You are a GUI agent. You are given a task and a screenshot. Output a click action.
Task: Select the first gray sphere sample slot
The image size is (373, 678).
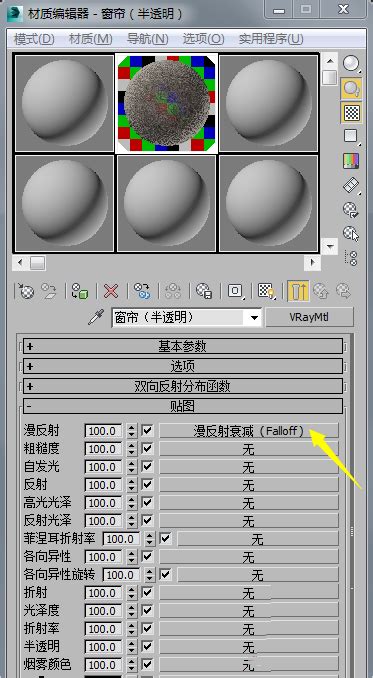pyautogui.click(x=64, y=103)
